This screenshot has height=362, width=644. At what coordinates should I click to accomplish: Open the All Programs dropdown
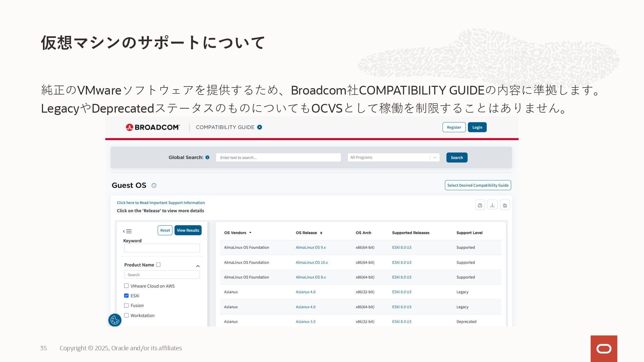pos(393,158)
